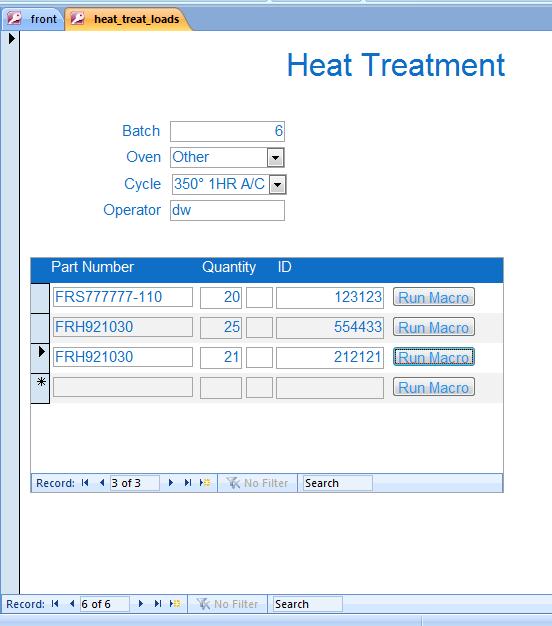This screenshot has width=552, height=626.
Task: Click the ID field 212121
Action: pyautogui.click(x=330, y=357)
